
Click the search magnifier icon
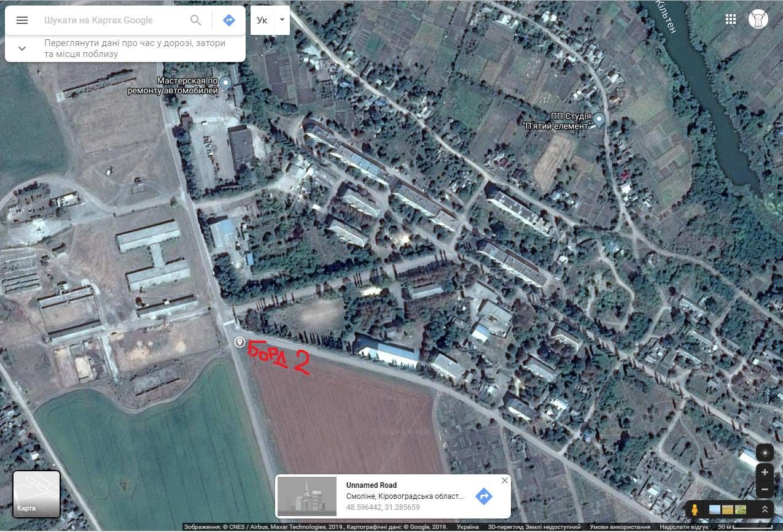(x=196, y=20)
